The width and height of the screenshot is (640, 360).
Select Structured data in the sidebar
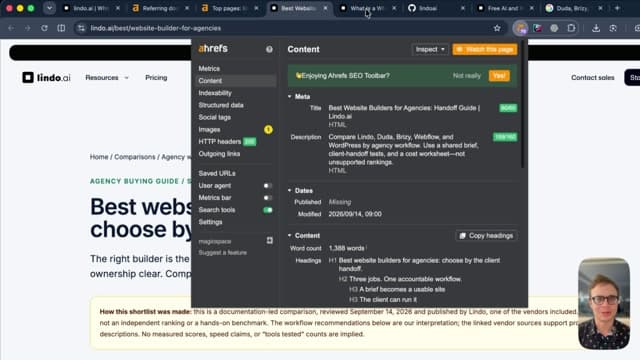click(x=221, y=105)
